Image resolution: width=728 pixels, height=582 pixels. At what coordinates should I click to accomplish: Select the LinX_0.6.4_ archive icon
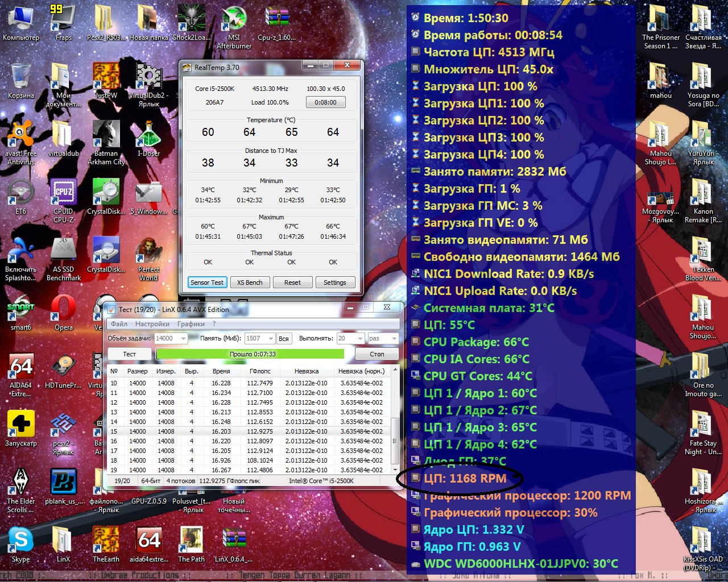(x=234, y=544)
